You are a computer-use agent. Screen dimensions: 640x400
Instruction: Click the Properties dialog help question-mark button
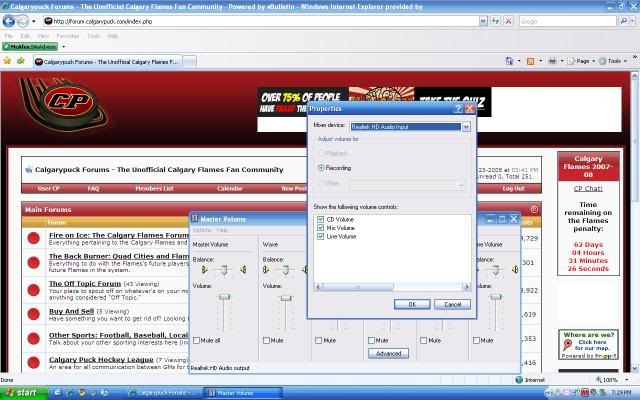[458, 108]
